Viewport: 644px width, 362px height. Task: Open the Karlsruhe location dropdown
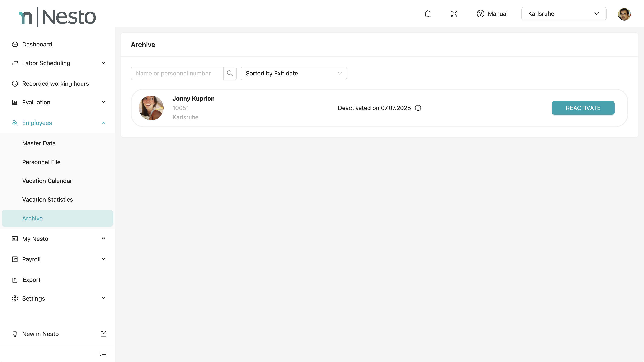(x=563, y=14)
